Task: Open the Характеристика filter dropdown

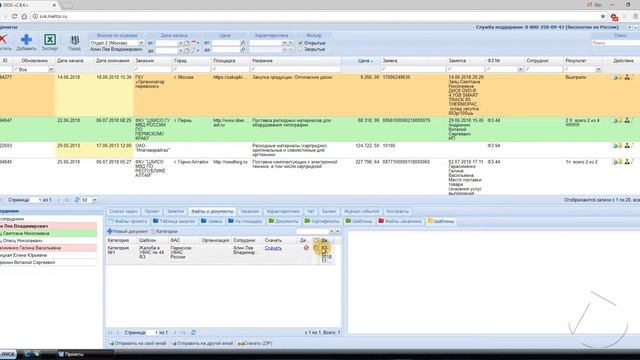Action: (x=284, y=43)
